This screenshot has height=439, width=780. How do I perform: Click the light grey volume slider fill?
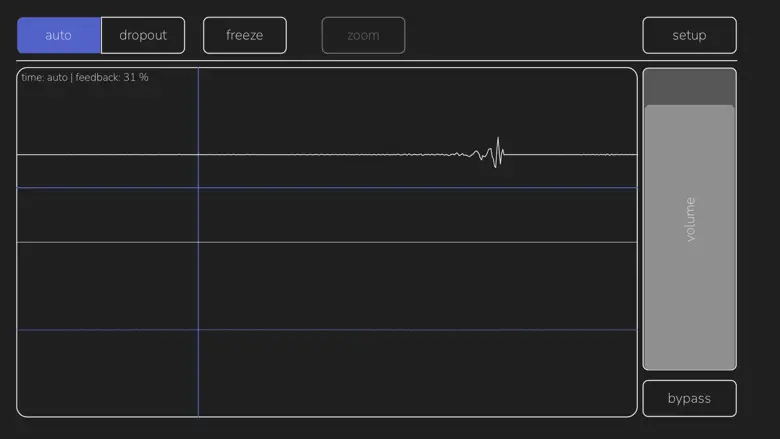[689, 300]
